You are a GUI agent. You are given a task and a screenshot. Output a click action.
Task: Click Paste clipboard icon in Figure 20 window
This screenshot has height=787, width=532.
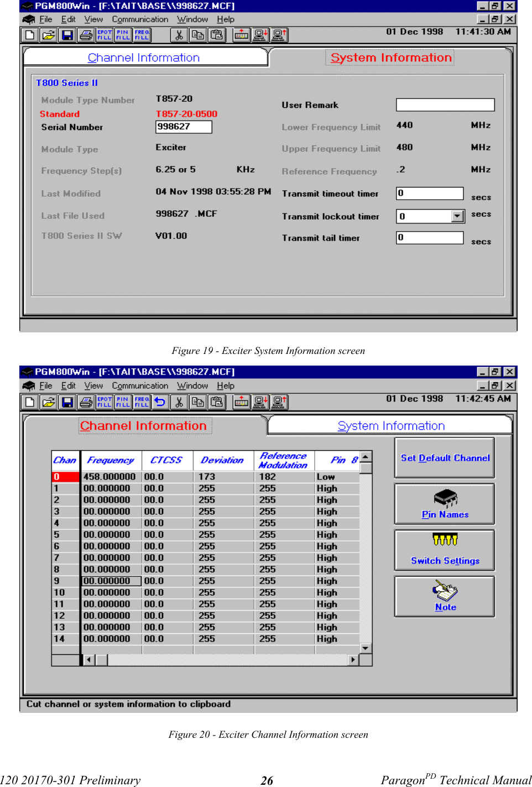click(217, 402)
